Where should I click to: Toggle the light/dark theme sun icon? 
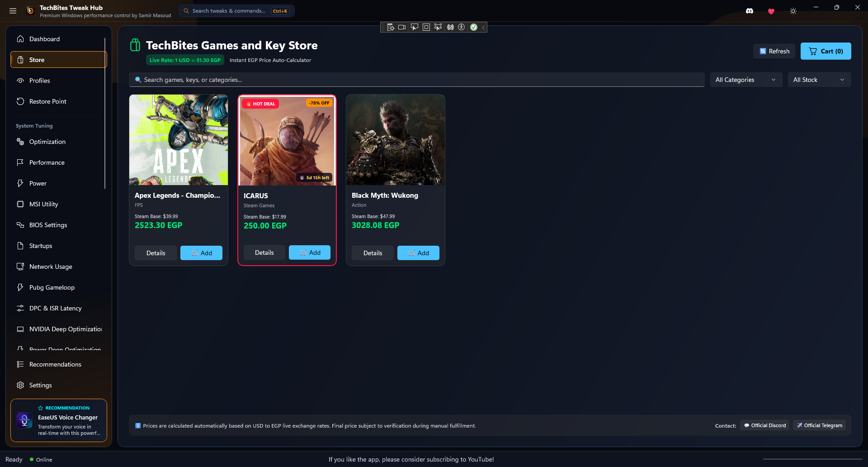(793, 11)
